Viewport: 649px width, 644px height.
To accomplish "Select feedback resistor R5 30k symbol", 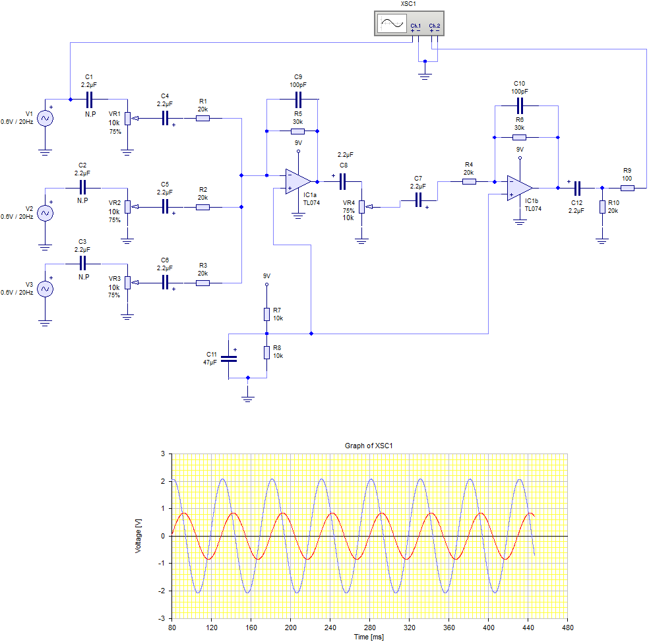I will click(298, 131).
